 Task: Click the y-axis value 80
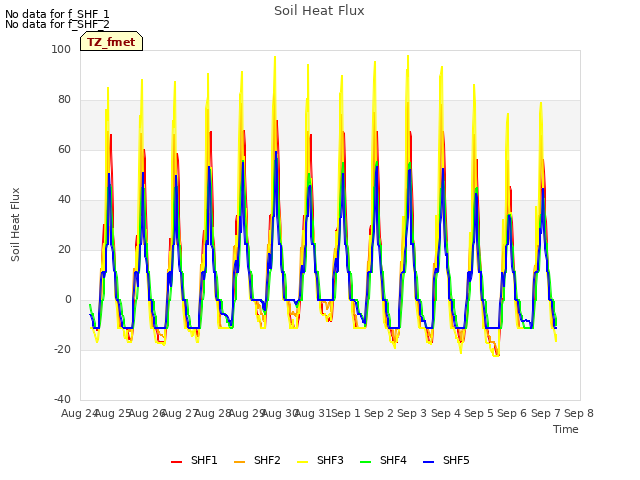point(64,100)
